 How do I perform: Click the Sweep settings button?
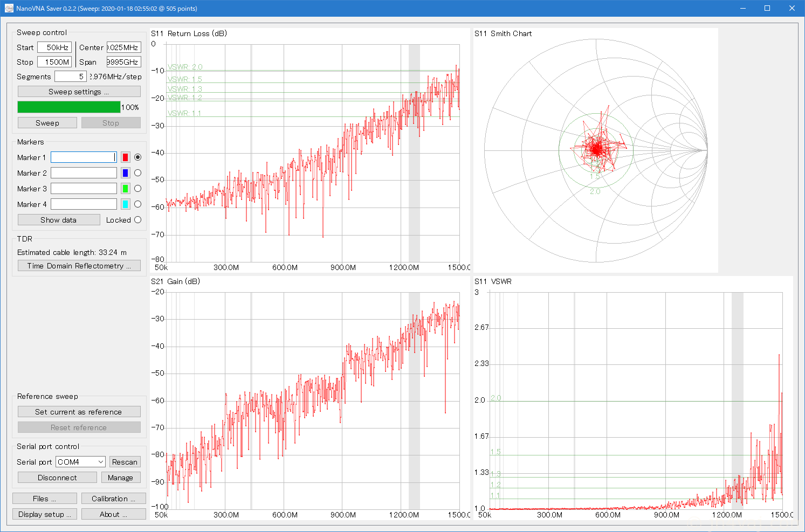pyautogui.click(x=79, y=92)
